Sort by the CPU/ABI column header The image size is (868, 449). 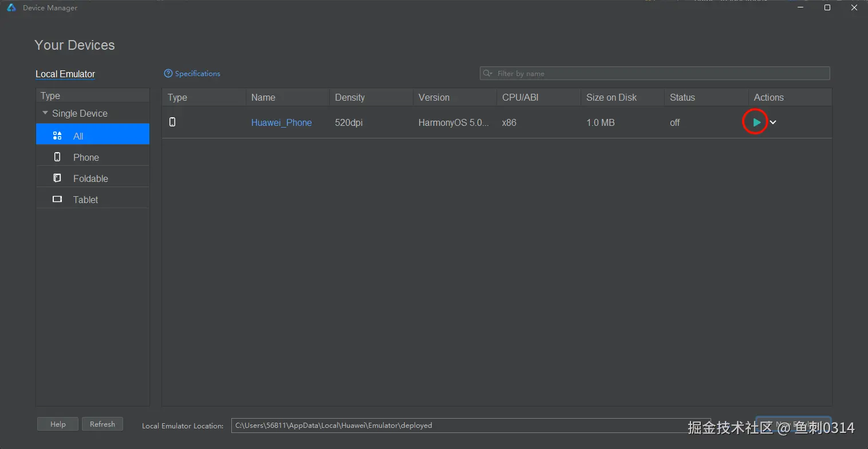tap(539, 97)
